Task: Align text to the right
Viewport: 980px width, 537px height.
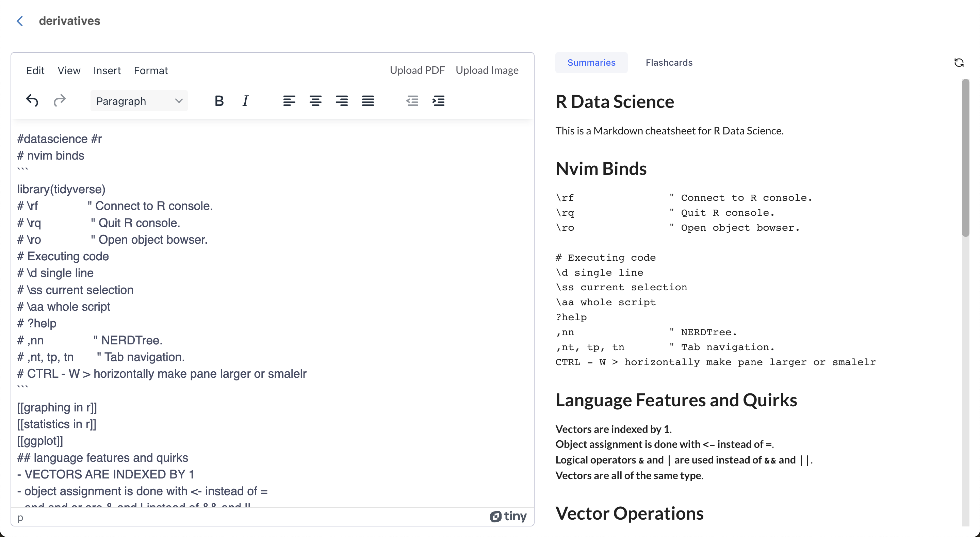Action: pyautogui.click(x=341, y=101)
